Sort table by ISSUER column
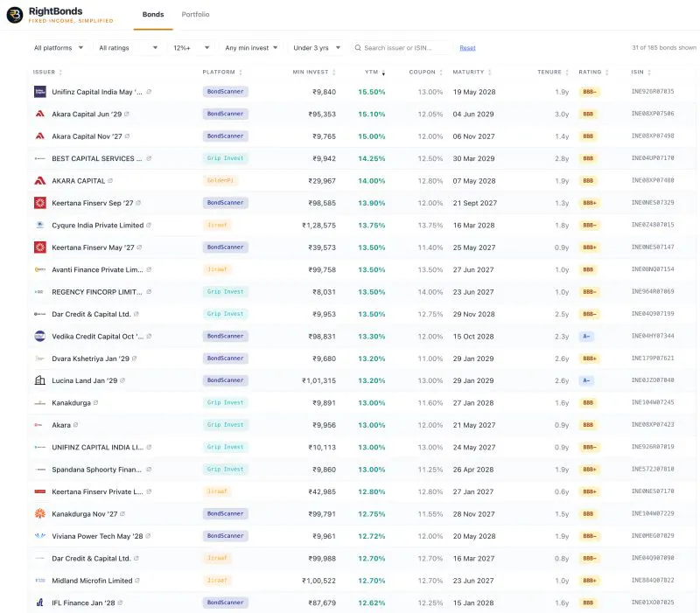The height and width of the screenshot is (613, 700). (47, 73)
